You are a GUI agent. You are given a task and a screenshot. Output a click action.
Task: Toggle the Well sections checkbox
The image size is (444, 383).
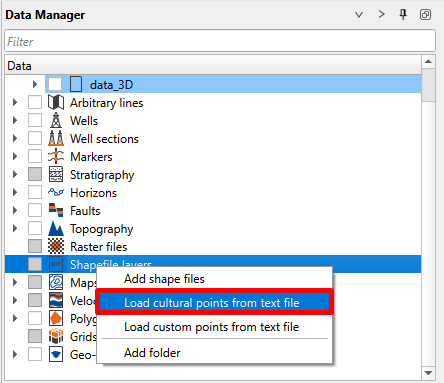coord(35,138)
